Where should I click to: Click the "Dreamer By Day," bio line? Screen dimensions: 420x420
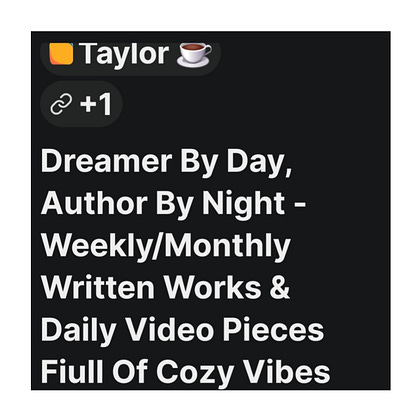click(x=166, y=163)
